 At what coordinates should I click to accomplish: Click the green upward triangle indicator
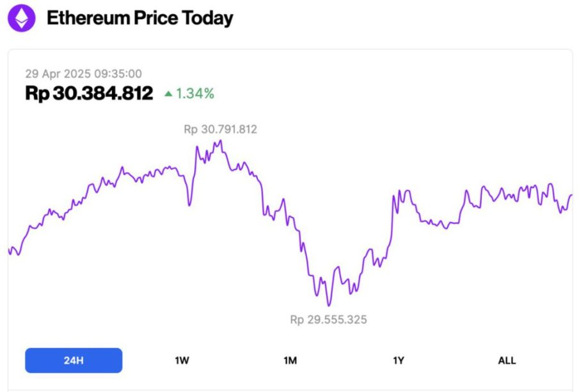[x=168, y=94]
